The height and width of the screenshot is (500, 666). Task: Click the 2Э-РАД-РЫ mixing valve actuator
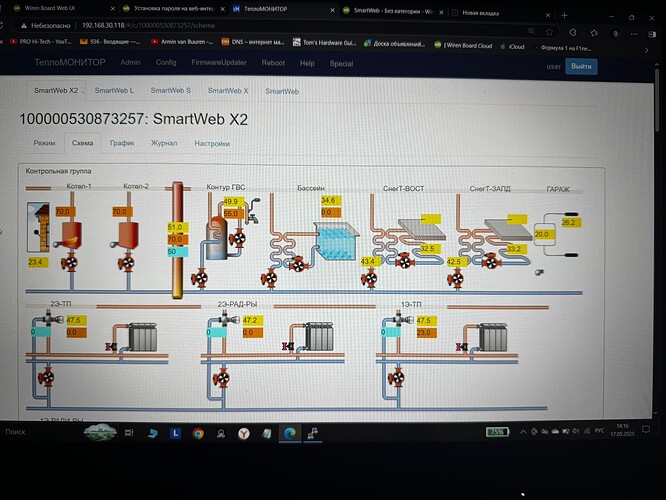point(228,317)
